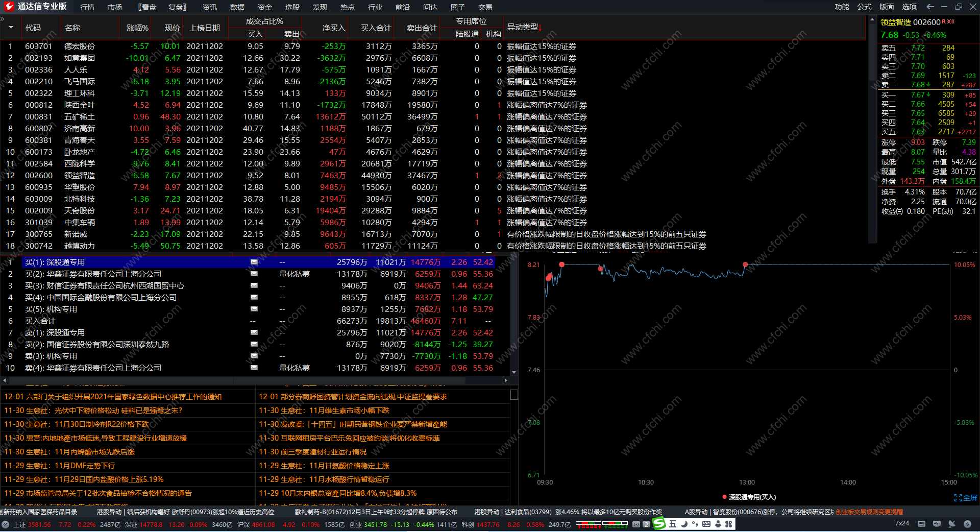Screen dimensions: 980x532
Task: Open the envelope icon for 卖(1): 深股通专用
Action: (x=254, y=332)
